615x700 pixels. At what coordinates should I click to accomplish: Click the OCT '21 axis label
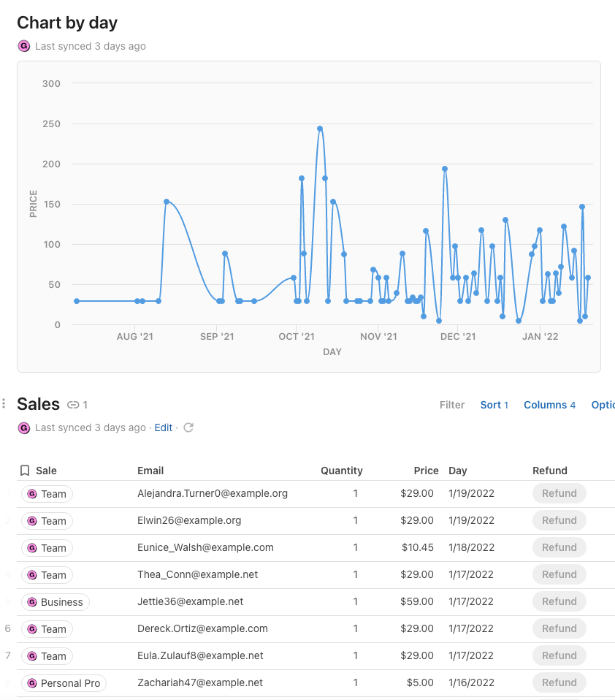point(297,337)
